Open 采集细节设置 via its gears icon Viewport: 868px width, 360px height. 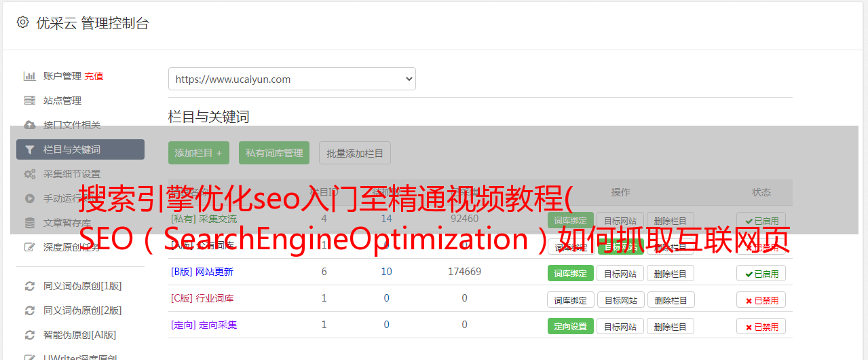click(x=29, y=174)
